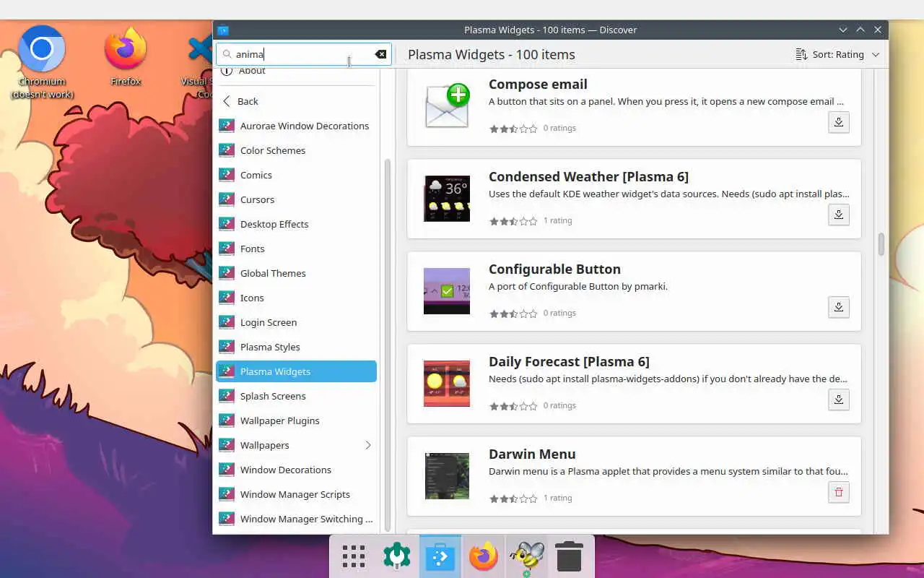Open Window Decorations category
Screen dimensions: 924x578
(296, 470)
